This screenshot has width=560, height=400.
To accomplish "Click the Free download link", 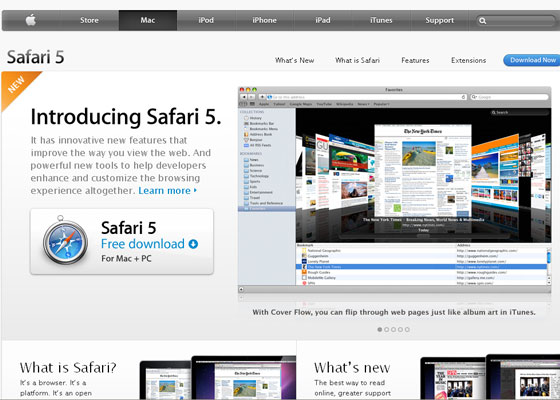I will [143, 244].
